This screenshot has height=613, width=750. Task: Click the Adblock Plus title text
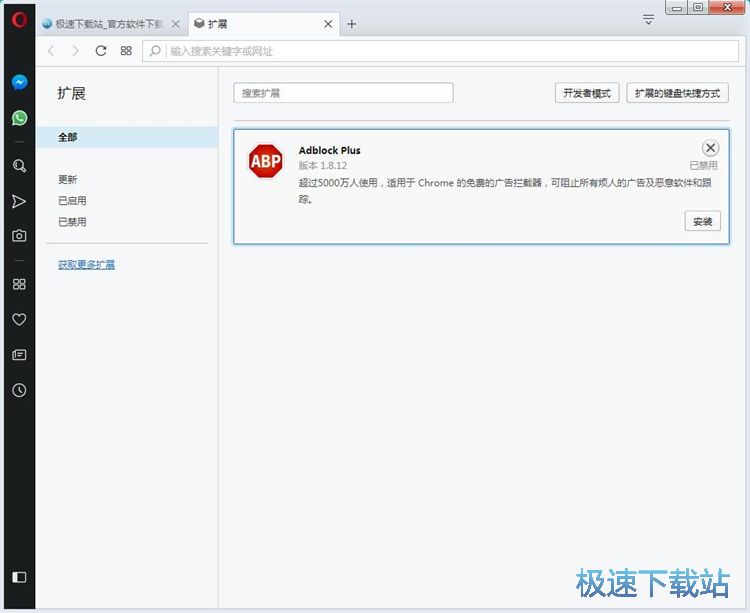click(x=330, y=150)
